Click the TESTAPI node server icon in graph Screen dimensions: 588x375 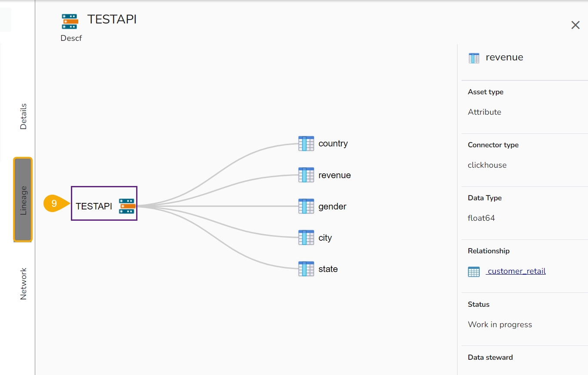pyautogui.click(x=127, y=206)
